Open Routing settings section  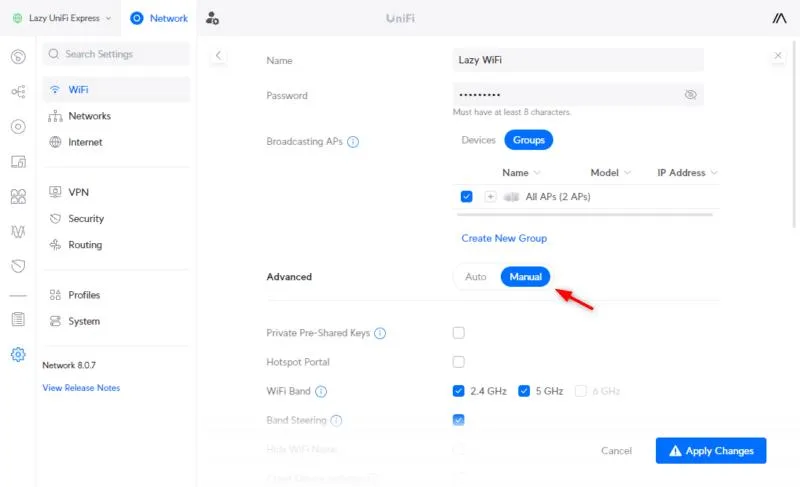coord(116,245)
